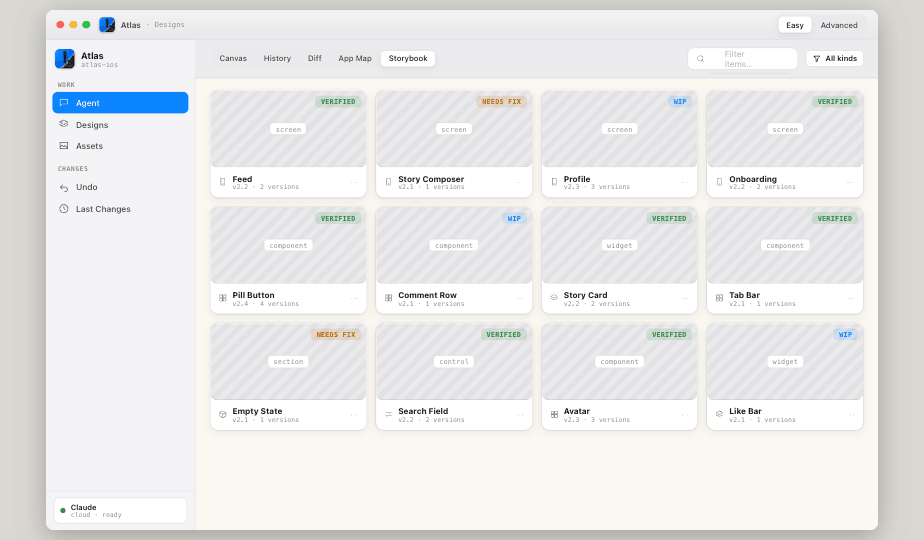Click the Story Composer screen icon
This screenshot has width=924, height=540.
[388, 182]
